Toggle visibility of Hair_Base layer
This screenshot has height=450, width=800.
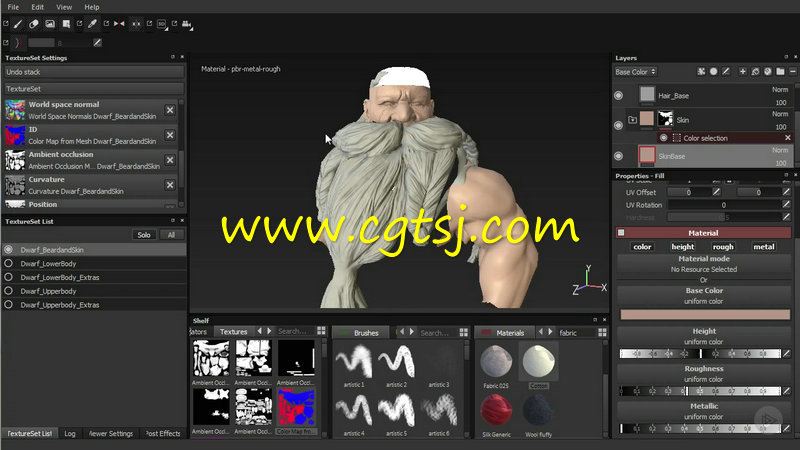(x=618, y=95)
